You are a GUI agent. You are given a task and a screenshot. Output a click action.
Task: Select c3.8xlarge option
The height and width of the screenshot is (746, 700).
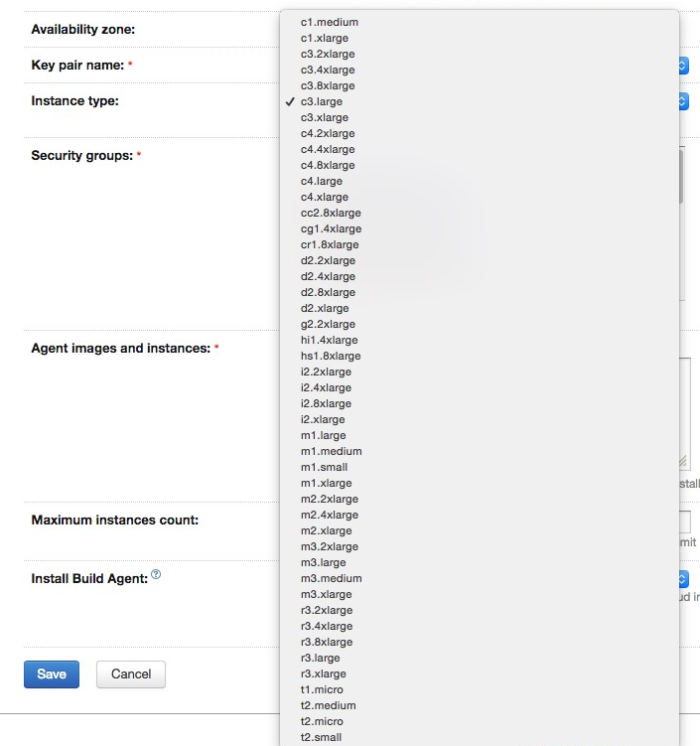click(x=480, y=85)
